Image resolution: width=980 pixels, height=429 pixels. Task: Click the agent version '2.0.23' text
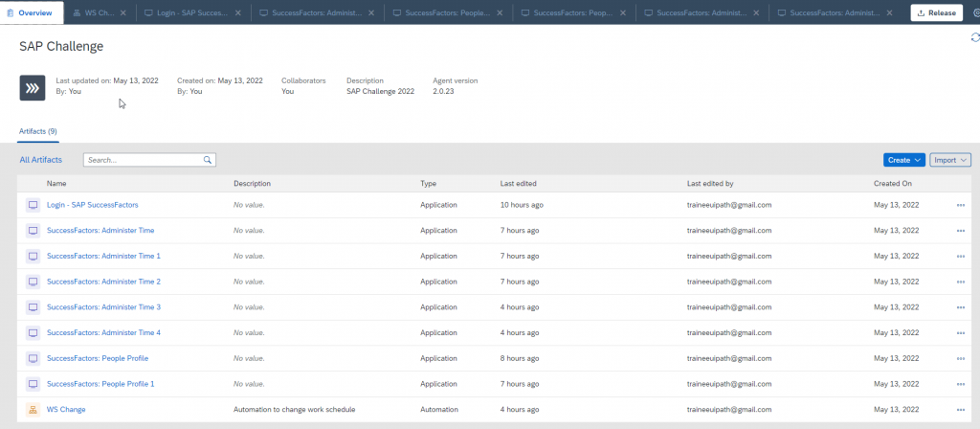[x=443, y=91]
